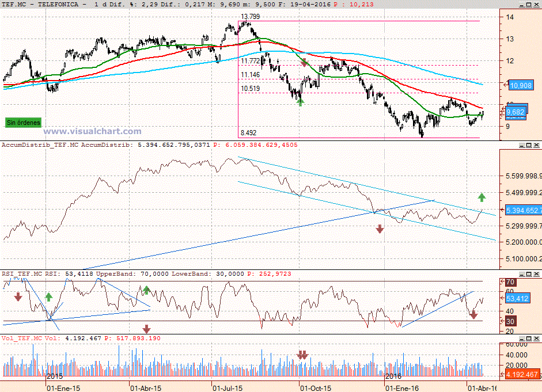Click the 'Sin órdenes' green button

click(x=23, y=122)
